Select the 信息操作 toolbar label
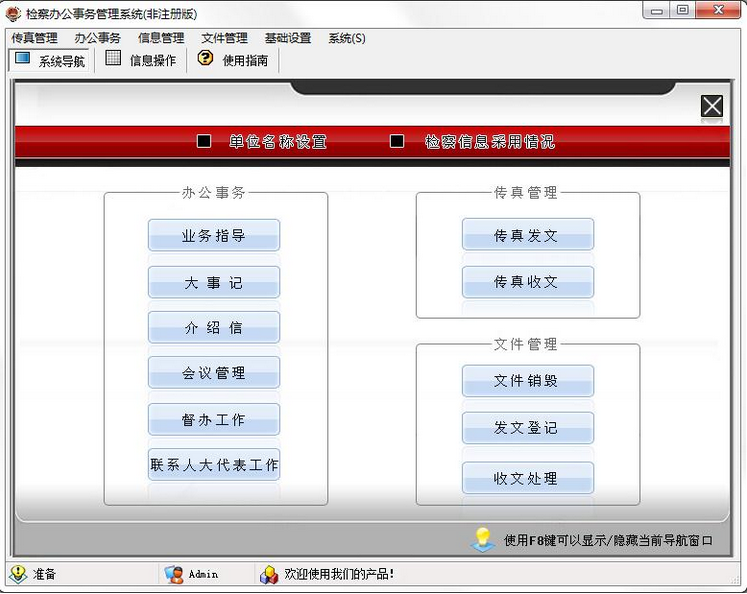This screenshot has height=594, width=747. click(153, 60)
